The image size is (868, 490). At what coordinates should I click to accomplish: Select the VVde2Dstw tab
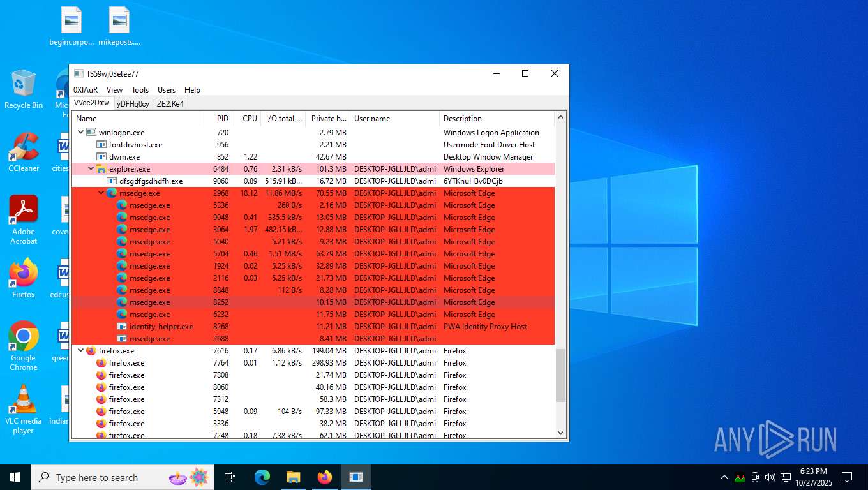(92, 103)
